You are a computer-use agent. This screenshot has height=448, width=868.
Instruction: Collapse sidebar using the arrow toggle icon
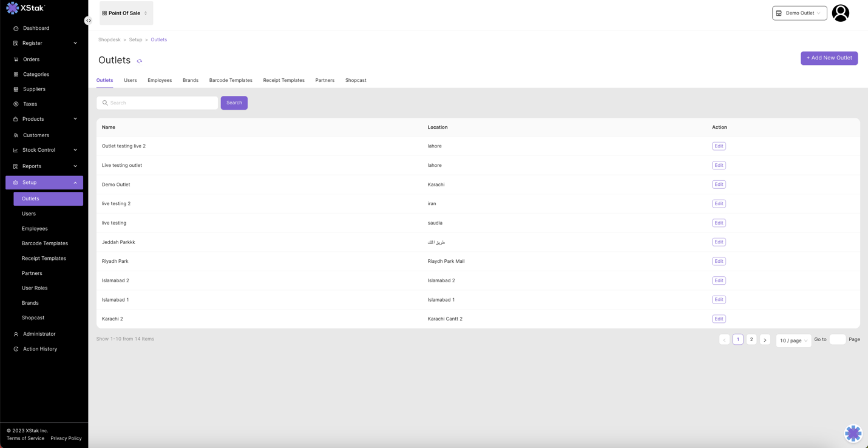(89, 21)
